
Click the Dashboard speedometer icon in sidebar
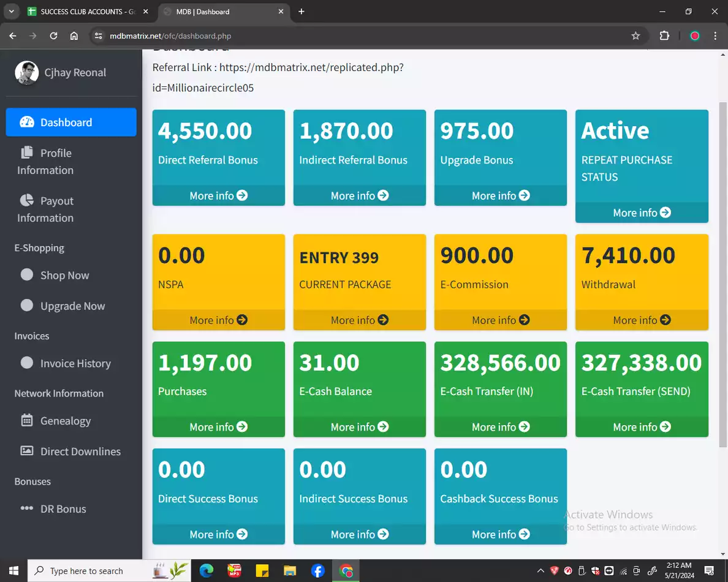pyautogui.click(x=27, y=122)
